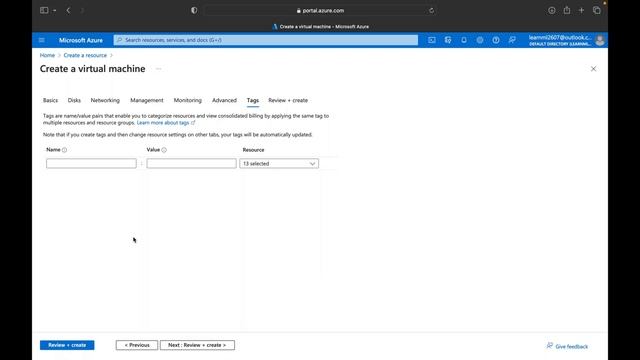Viewport: 640px width, 360px height.
Task: Open Safari share icon
Action: click(567, 10)
